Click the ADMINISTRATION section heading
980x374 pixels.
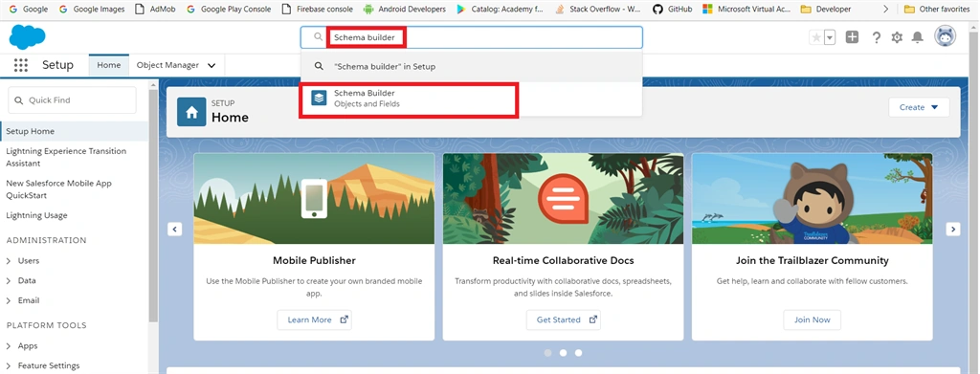[46, 240]
